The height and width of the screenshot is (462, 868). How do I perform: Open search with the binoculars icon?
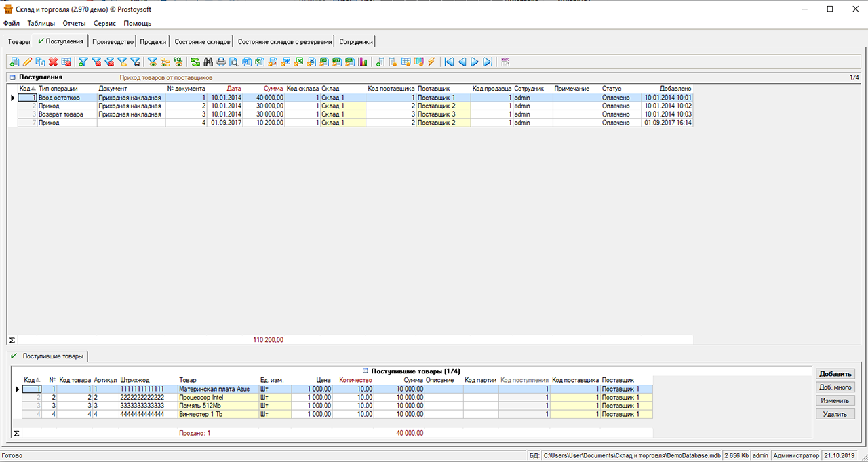point(208,62)
